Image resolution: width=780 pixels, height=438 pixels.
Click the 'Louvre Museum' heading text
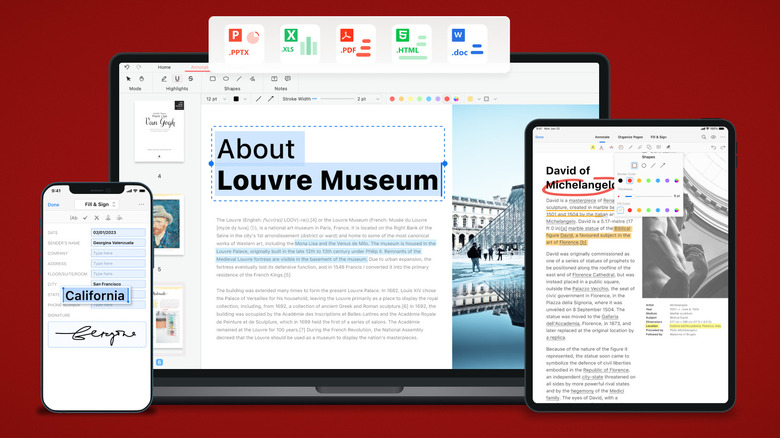[327, 180]
